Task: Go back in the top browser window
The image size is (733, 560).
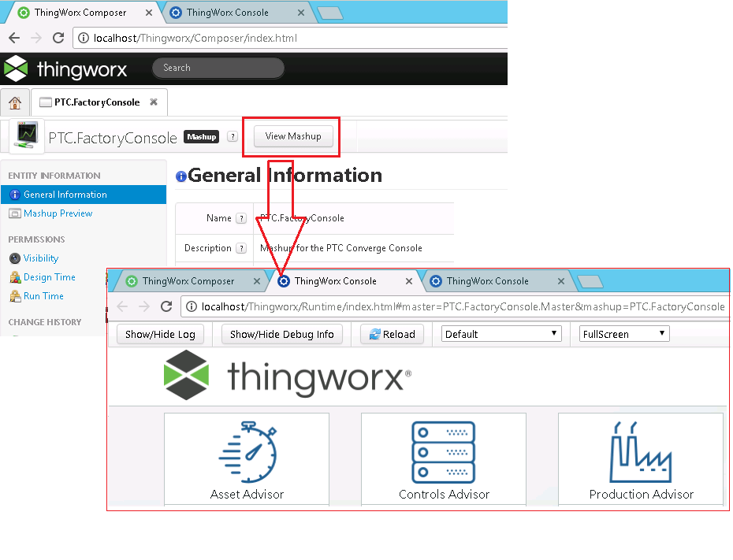Action: coord(14,38)
